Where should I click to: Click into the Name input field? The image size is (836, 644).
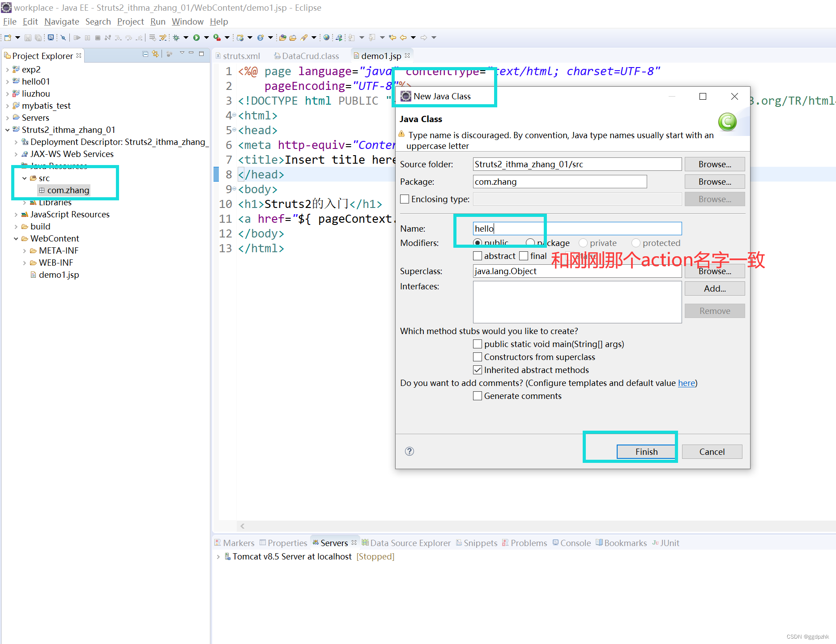click(577, 229)
